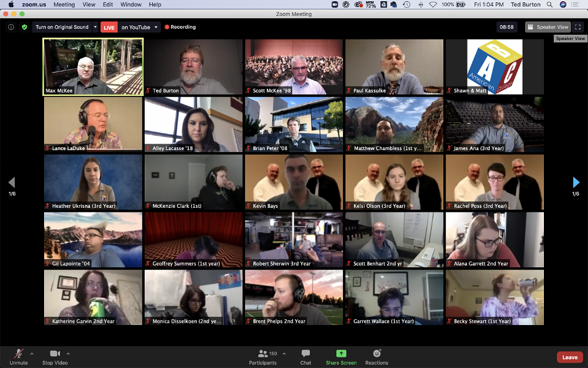
Task: Open Reactions menu
Action: click(x=377, y=357)
